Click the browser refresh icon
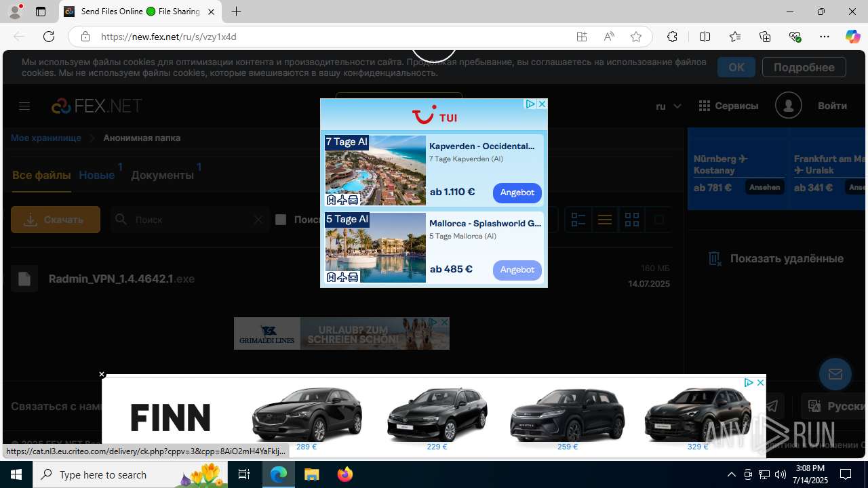Viewport: 868px width, 488px height. pos(49,37)
